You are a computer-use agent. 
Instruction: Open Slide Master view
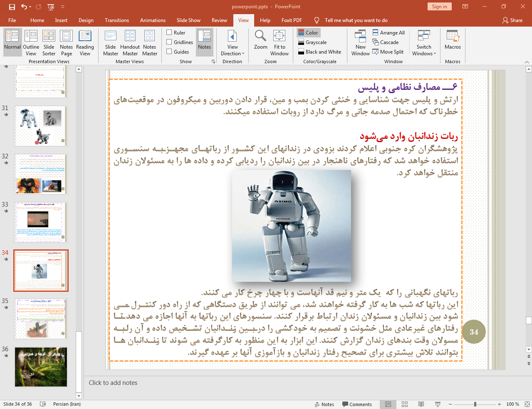pos(111,42)
